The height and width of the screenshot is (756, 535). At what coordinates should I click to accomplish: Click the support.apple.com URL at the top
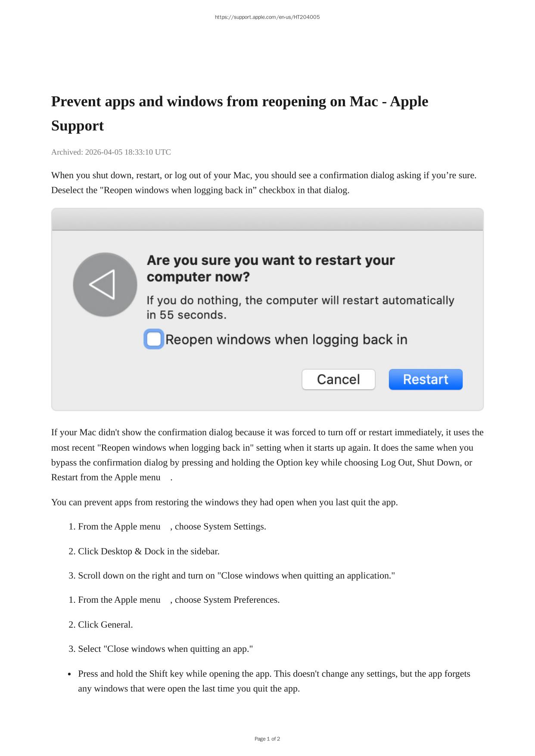[x=267, y=17]
